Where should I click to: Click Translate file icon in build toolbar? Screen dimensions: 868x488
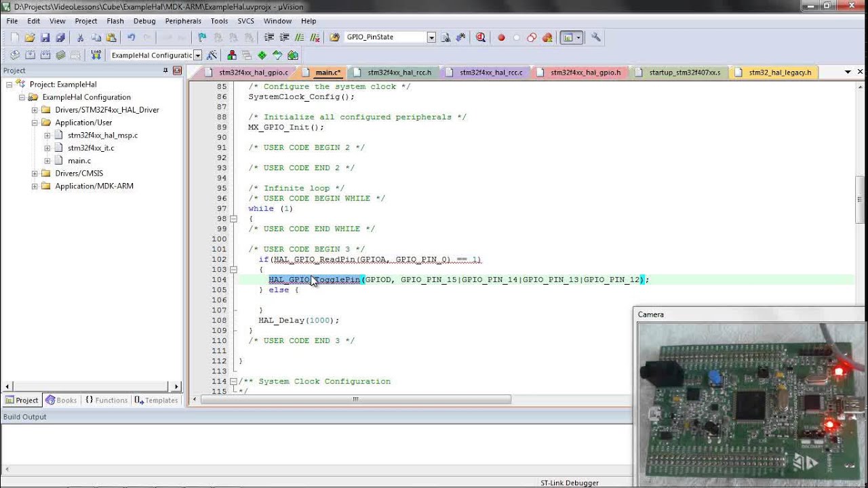click(15, 55)
